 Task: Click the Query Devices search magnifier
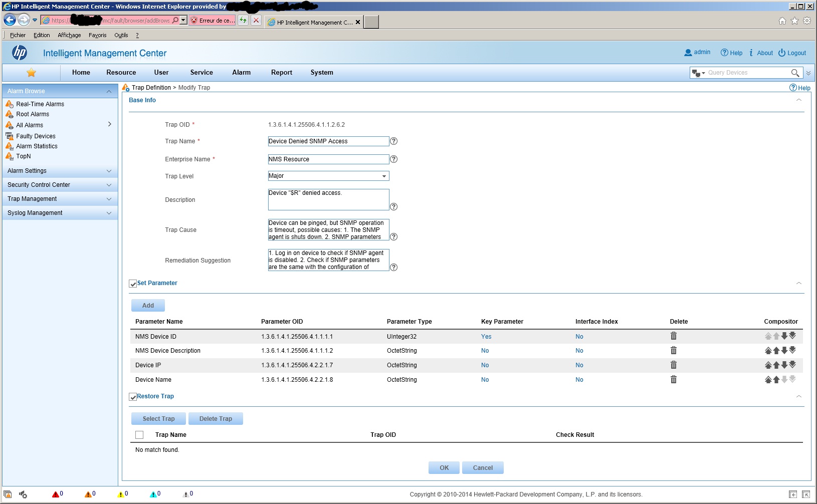coord(795,73)
